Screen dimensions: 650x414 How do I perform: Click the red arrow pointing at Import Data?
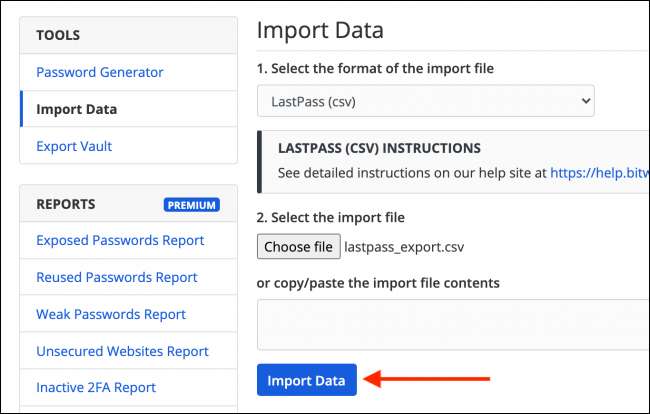427,379
